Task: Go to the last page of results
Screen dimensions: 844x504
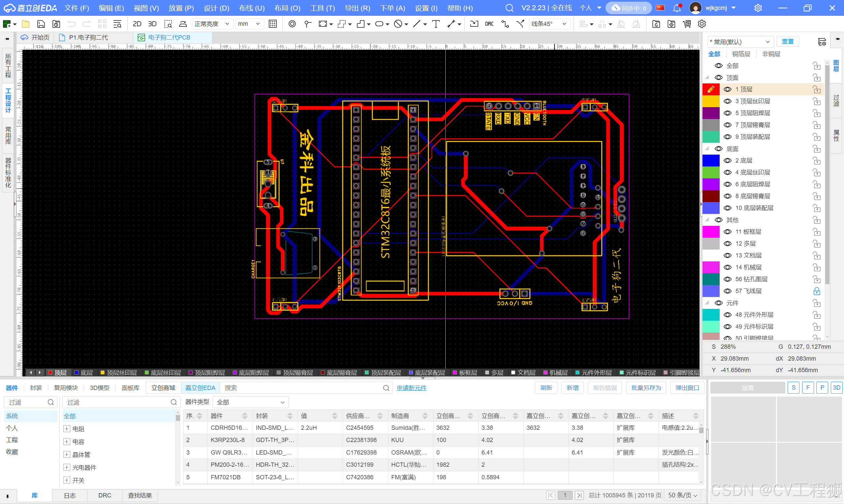Action: pos(579,495)
